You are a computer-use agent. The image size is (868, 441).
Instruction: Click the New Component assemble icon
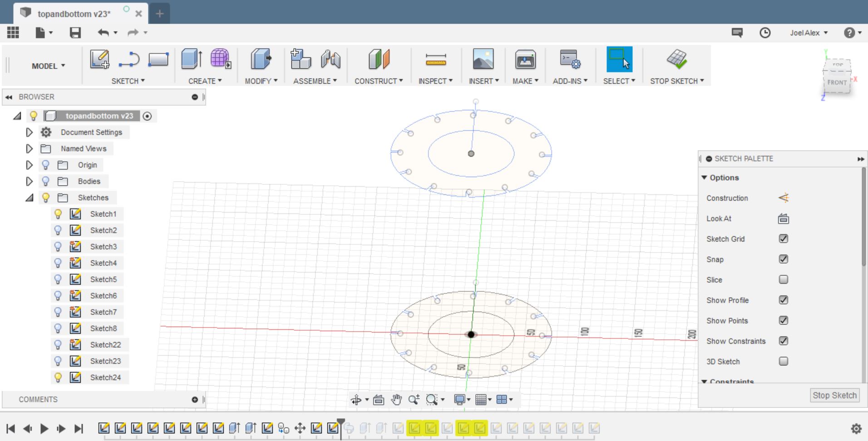click(301, 59)
